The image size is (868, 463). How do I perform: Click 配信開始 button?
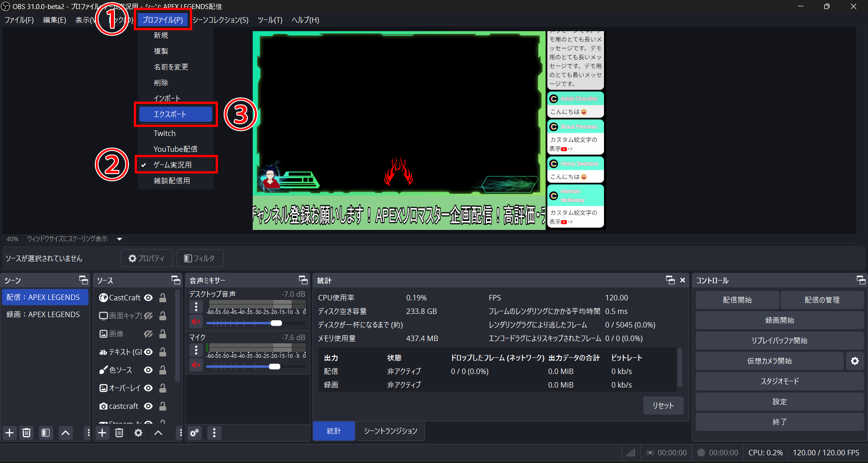(x=737, y=300)
